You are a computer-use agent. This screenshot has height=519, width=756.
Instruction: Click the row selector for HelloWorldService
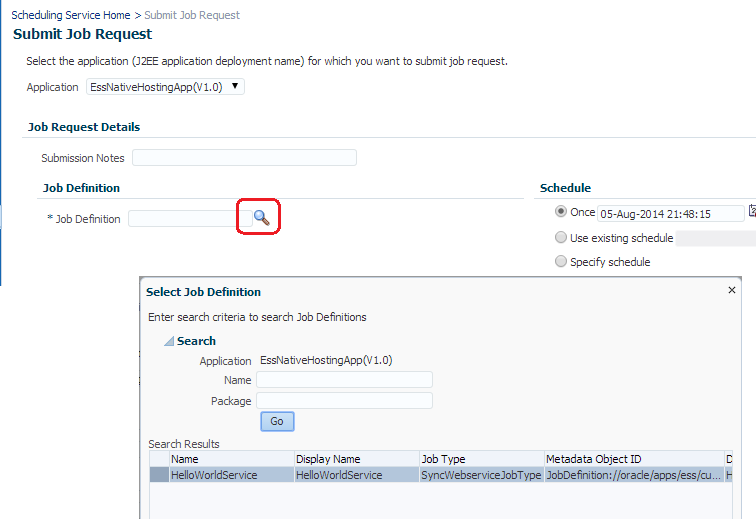(159, 475)
